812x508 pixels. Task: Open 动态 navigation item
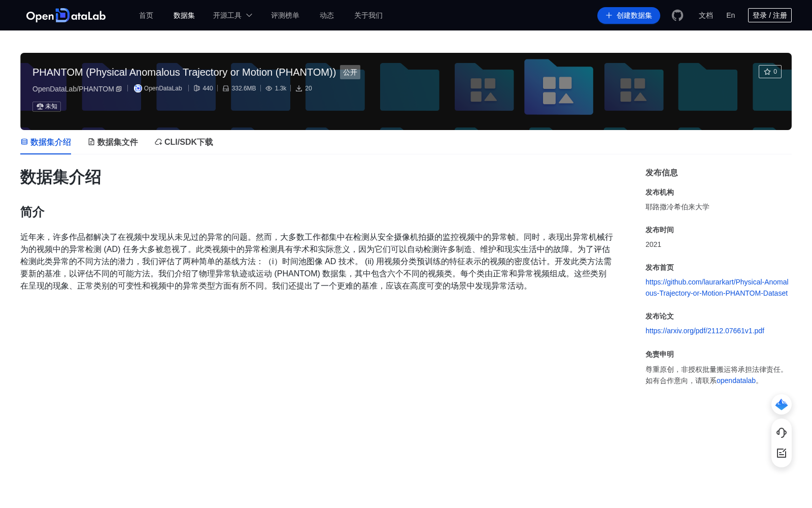[x=327, y=15]
